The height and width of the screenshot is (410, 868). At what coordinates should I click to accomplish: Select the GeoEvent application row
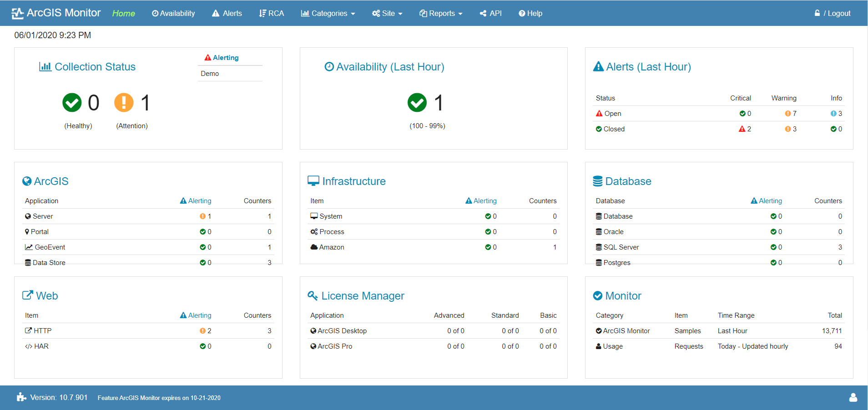coord(148,247)
